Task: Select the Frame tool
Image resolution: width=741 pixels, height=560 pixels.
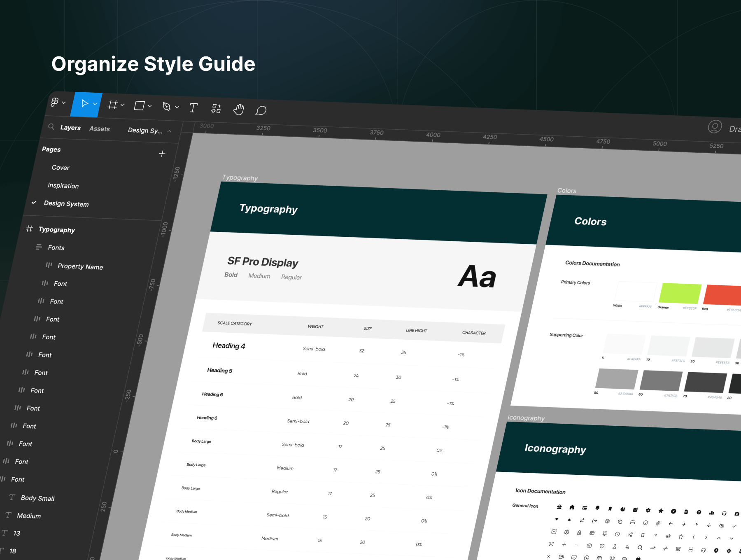Action: click(112, 105)
